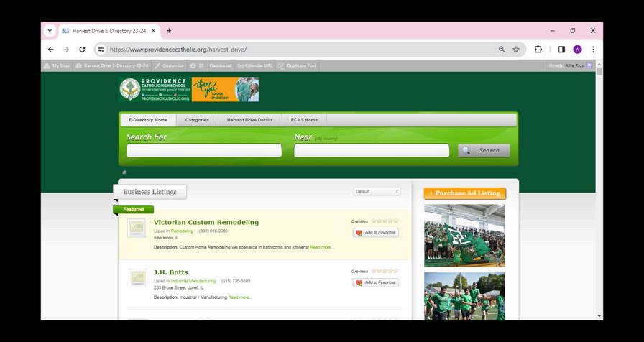Click the home breadcrumb icon
Viewport: 644px width, 342px height.
point(124,172)
